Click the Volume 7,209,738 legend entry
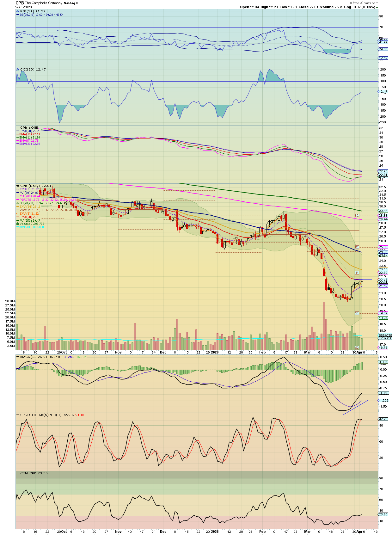This screenshot has width=392, height=535. coord(32,224)
